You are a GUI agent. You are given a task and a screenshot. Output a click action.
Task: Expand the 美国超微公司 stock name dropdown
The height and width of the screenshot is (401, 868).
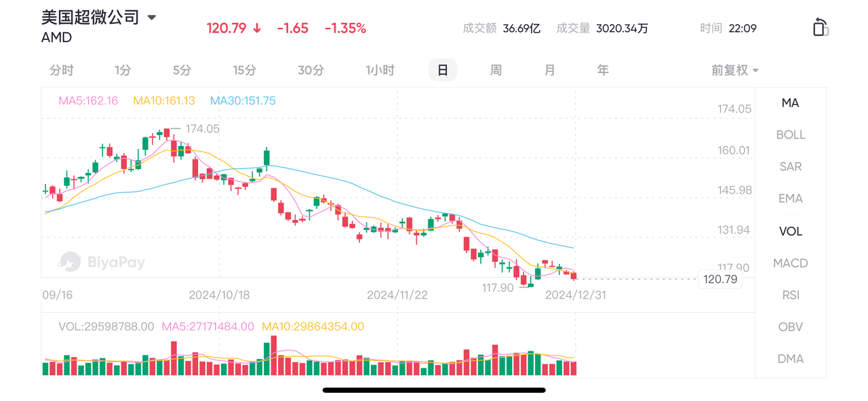click(x=152, y=18)
